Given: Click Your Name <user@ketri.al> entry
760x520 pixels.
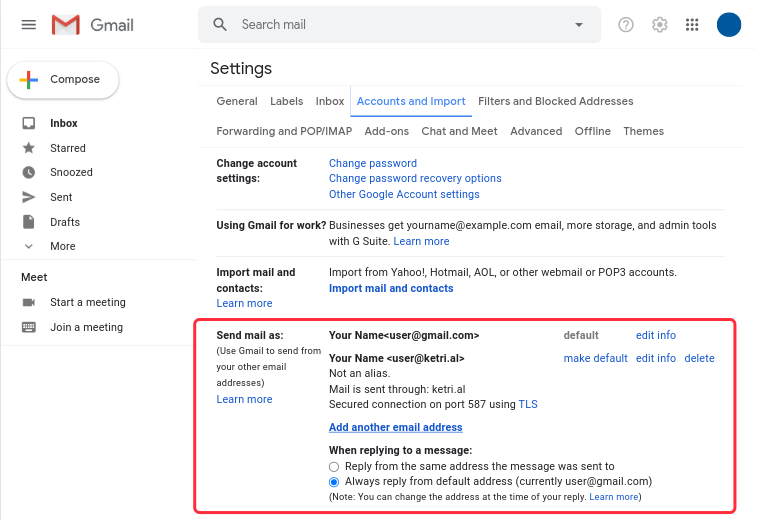Looking at the screenshot, I should click(x=396, y=358).
